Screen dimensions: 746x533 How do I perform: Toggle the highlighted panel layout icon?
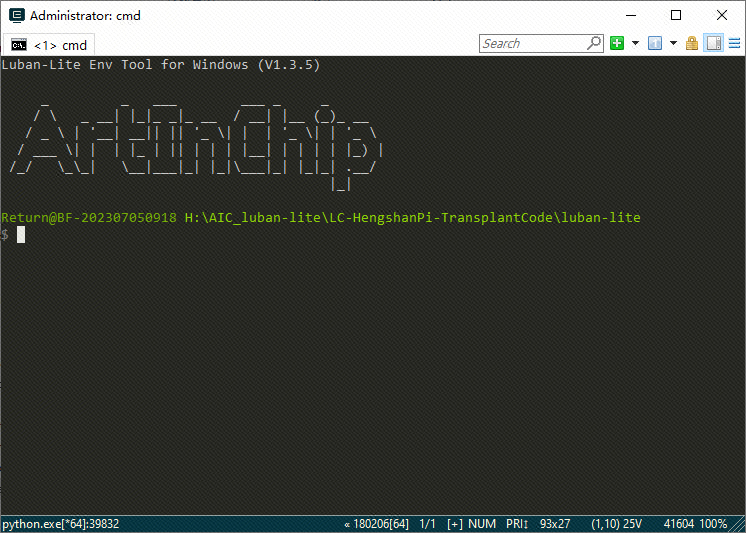coord(714,43)
